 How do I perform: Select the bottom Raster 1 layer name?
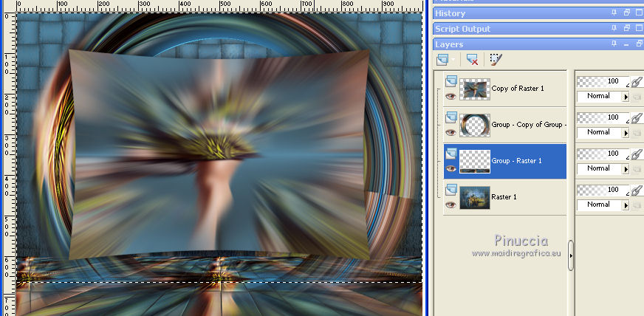[504, 196]
